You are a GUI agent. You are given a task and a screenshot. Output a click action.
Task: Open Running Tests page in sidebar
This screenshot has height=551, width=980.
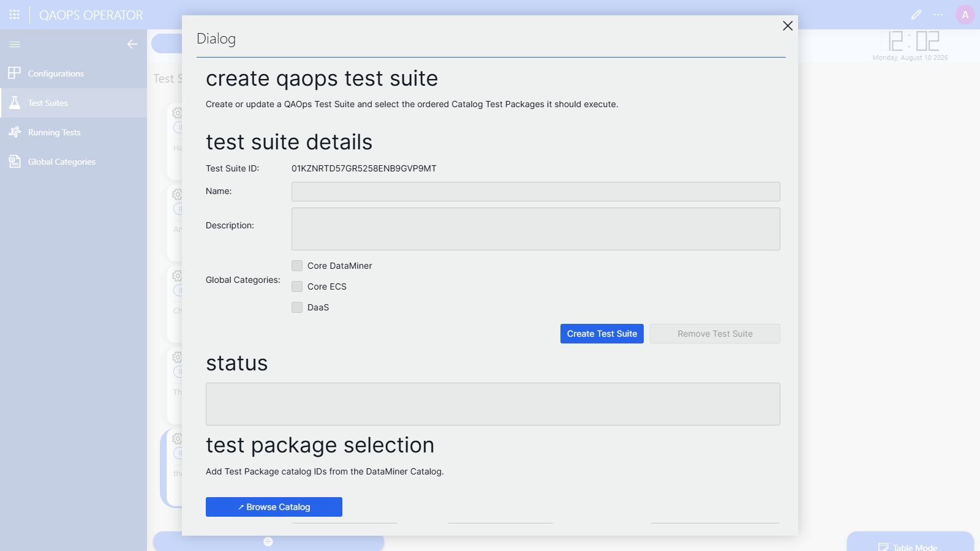pyautogui.click(x=73, y=132)
